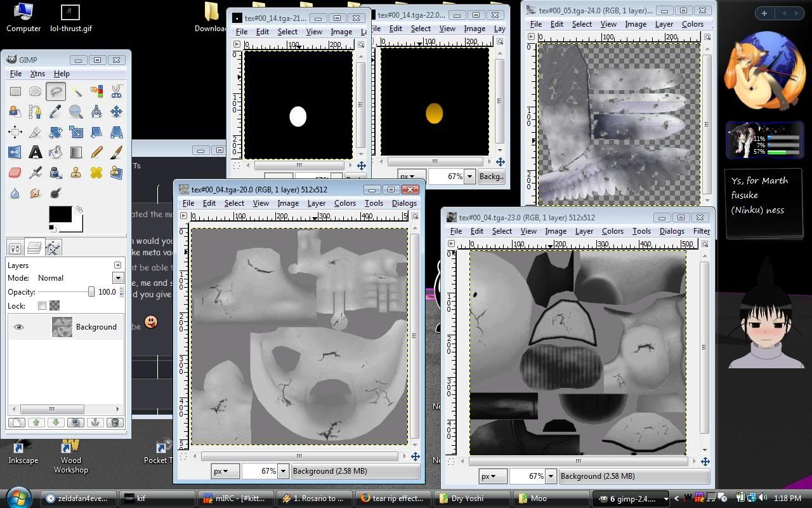Open Dialogs menu in tex#00_04.tga-20.0 window
812x508 pixels.
click(x=404, y=203)
